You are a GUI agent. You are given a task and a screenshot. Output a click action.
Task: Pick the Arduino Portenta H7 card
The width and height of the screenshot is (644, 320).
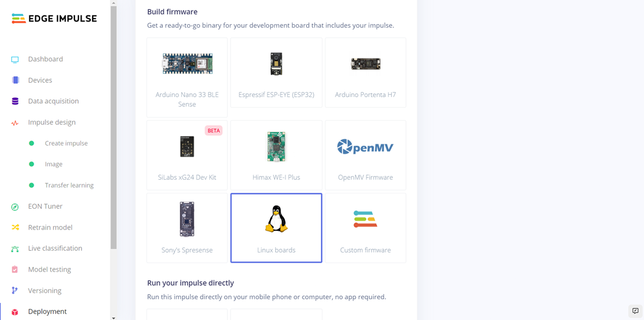point(365,72)
